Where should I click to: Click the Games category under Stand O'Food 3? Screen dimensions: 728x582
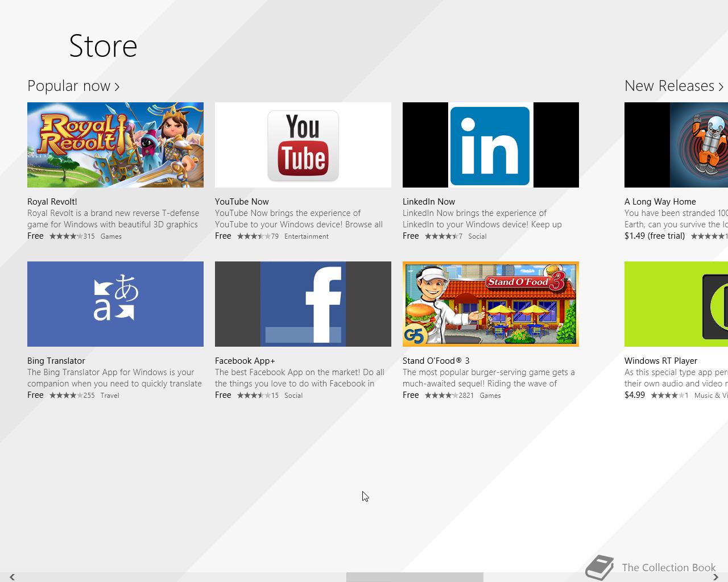point(490,396)
